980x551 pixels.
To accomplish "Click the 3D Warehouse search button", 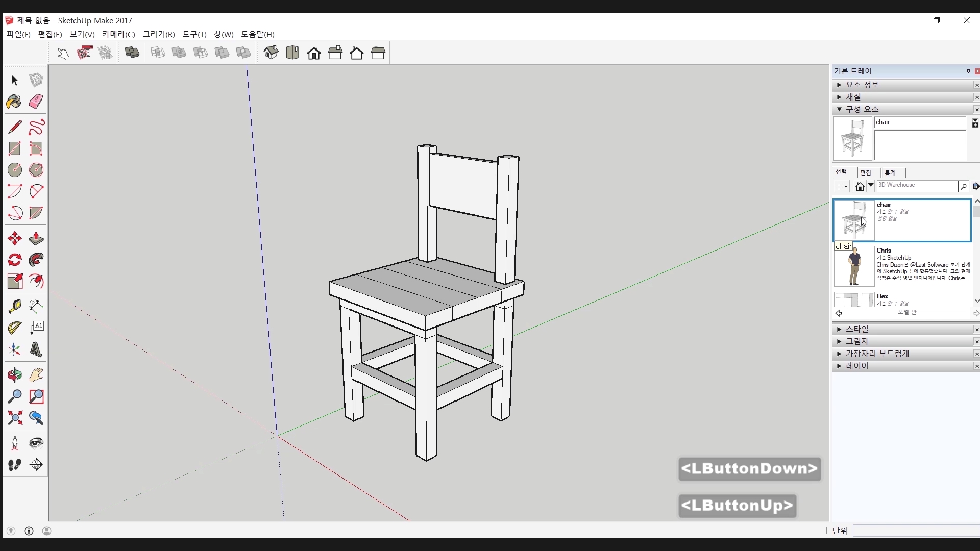I will (963, 186).
